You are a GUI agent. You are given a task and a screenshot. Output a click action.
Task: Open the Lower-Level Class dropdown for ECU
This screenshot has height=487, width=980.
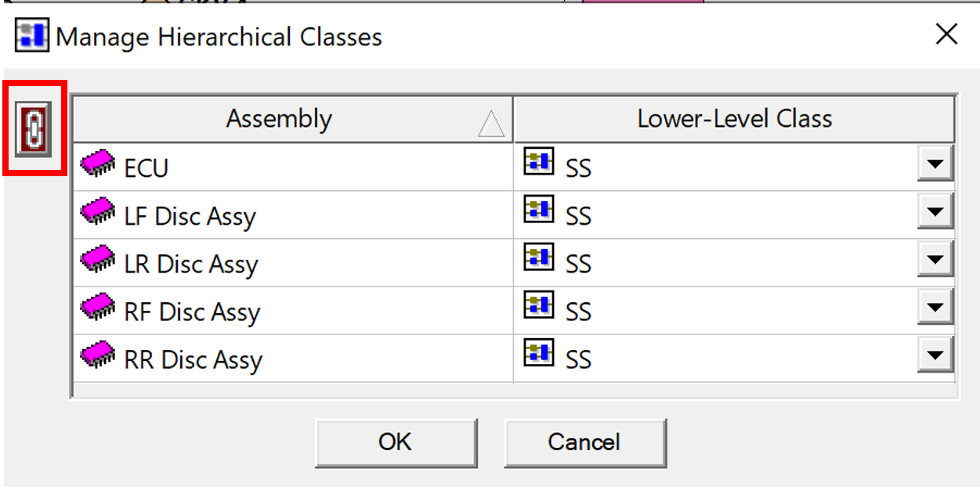pyautogui.click(x=935, y=164)
